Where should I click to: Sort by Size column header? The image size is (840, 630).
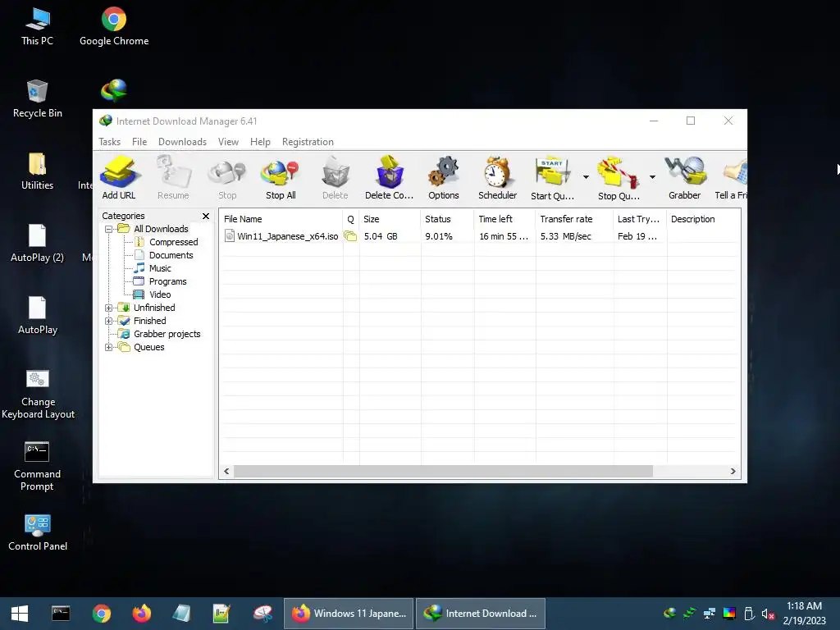[x=390, y=219]
